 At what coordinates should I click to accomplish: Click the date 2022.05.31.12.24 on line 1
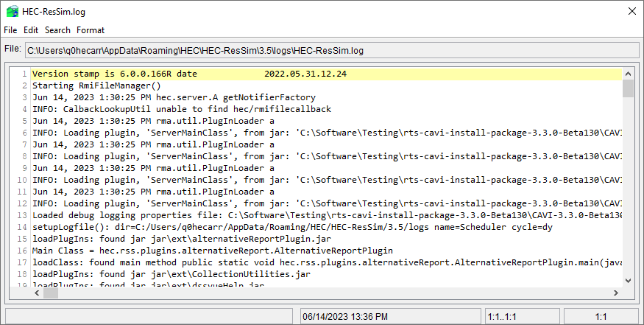305,74
